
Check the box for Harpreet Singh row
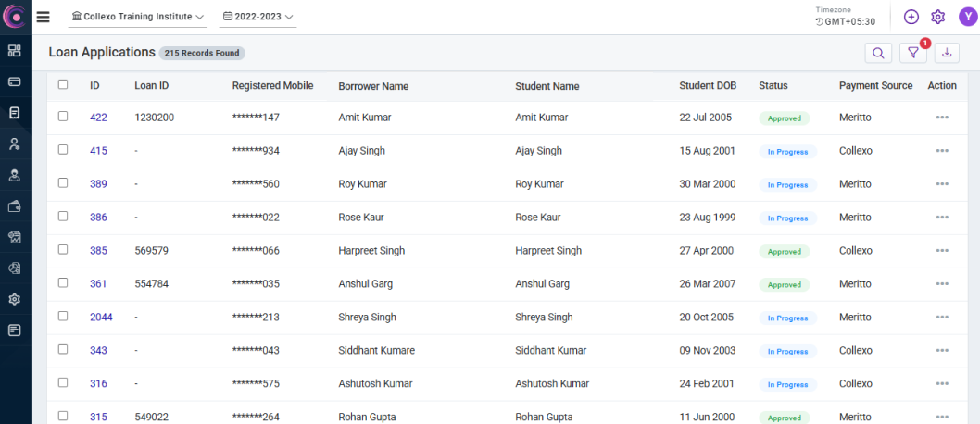click(x=63, y=250)
